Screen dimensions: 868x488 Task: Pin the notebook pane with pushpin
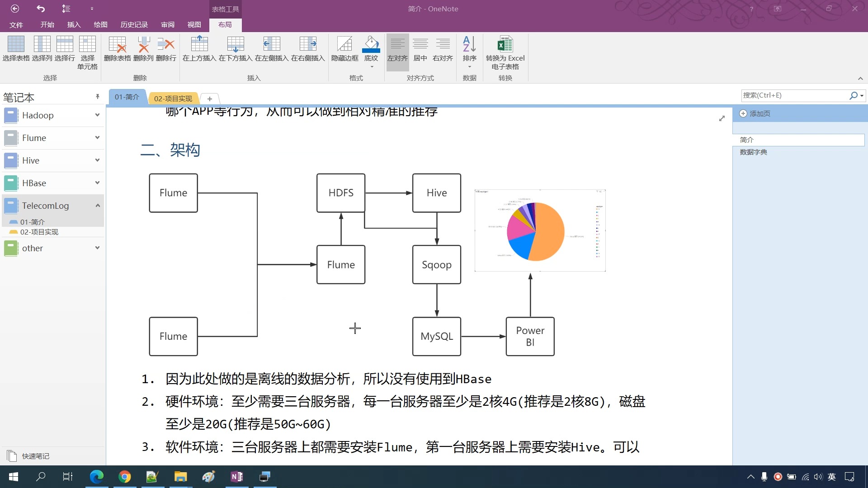coord(97,97)
